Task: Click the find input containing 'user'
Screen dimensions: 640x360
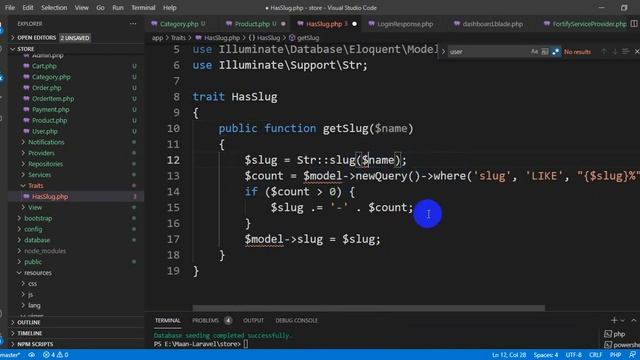Action: click(x=488, y=52)
